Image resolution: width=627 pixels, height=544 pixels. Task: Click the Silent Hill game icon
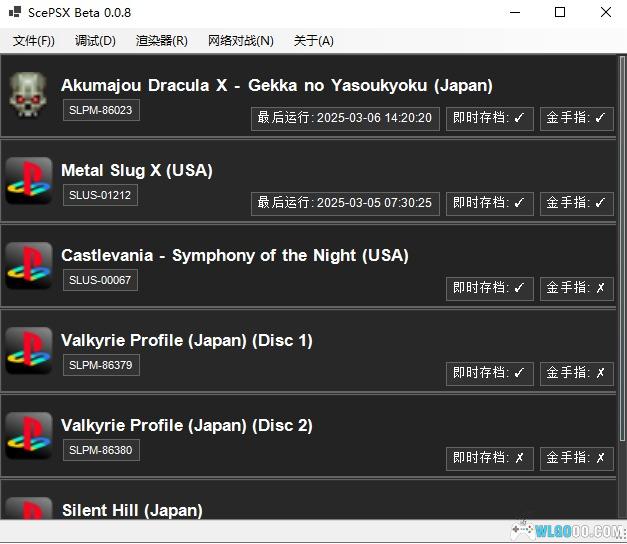pyautogui.click(x=29, y=510)
